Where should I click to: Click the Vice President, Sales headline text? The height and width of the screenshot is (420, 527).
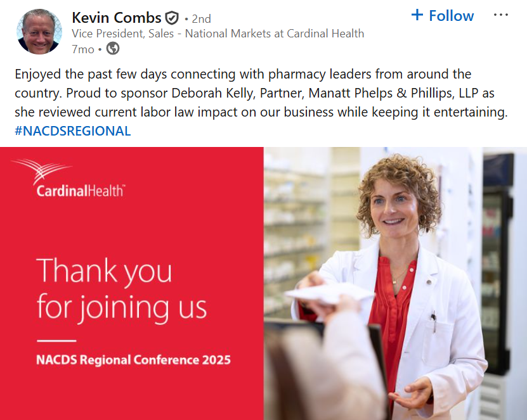[x=218, y=34]
